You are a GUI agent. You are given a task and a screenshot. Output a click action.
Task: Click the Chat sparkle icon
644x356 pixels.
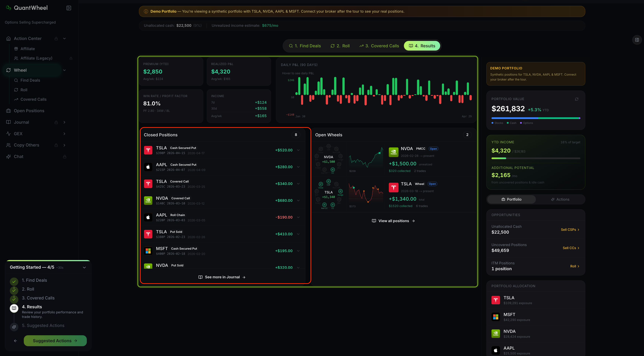point(8,157)
